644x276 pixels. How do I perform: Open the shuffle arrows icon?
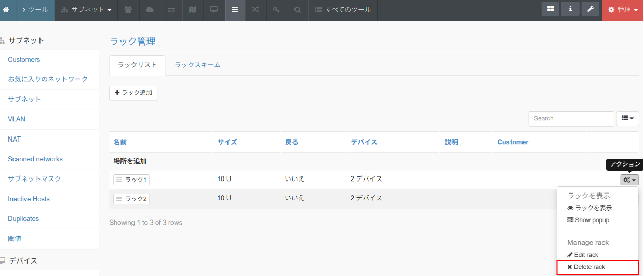point(256,10)
